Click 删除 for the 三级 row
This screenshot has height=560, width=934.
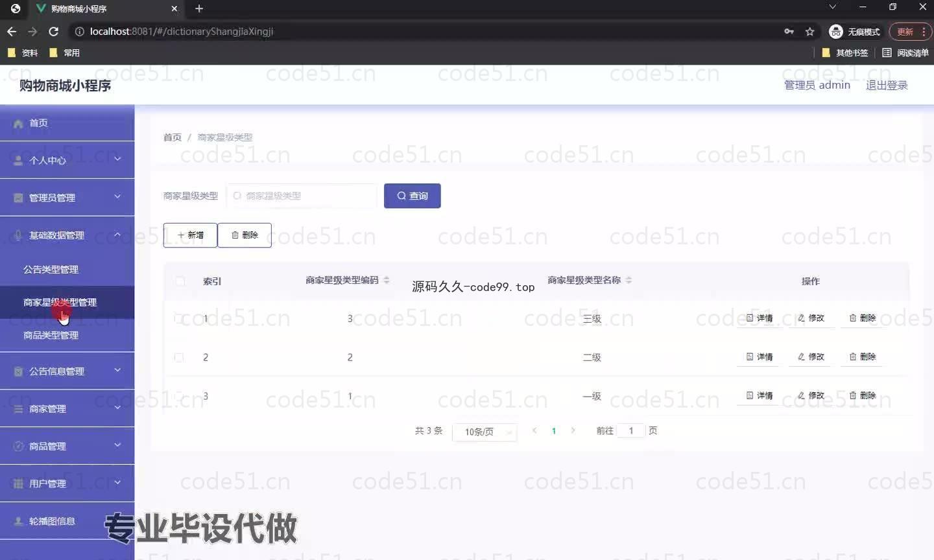(x=863, y=318)
